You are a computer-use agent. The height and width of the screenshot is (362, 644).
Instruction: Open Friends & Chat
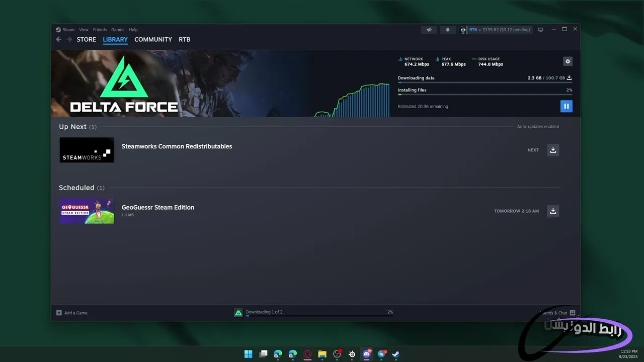(x=557, y=313)
